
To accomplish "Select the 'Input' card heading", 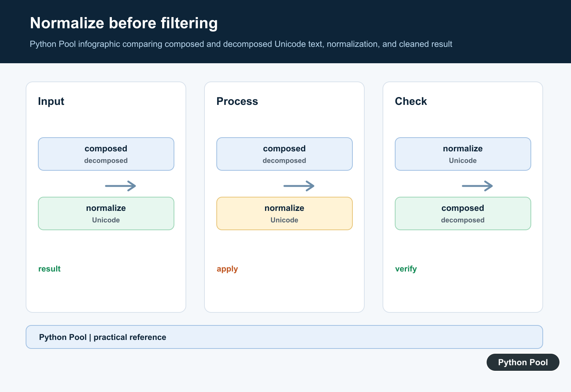I will point(51,101).
